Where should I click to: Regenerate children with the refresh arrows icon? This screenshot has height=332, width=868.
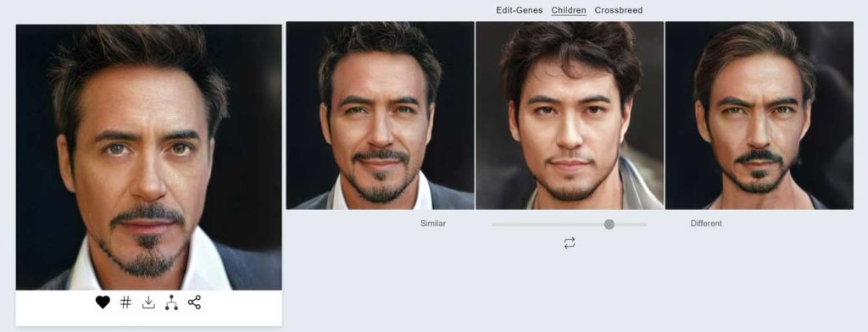click(570, 243)
